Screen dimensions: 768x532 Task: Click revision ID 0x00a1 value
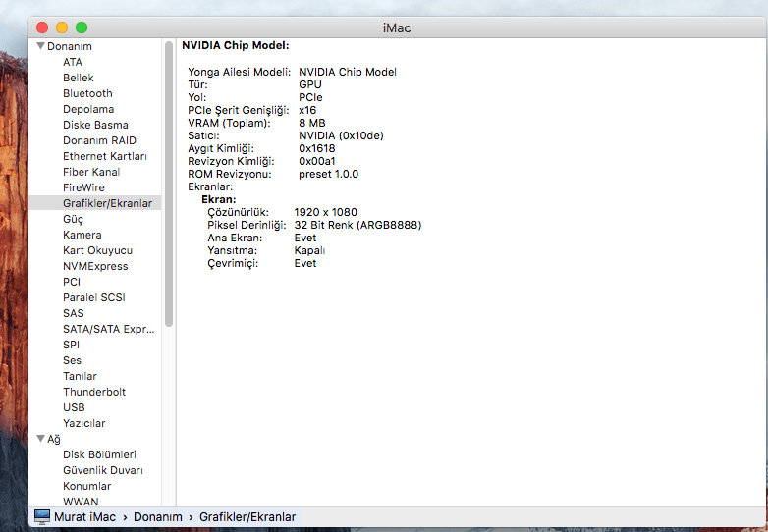[317, 161]
